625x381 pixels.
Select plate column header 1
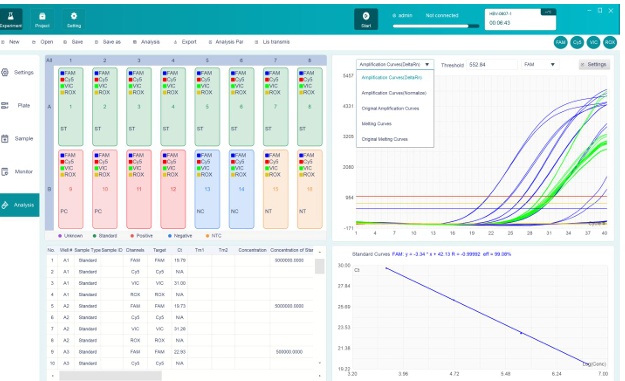coord(71,61)
